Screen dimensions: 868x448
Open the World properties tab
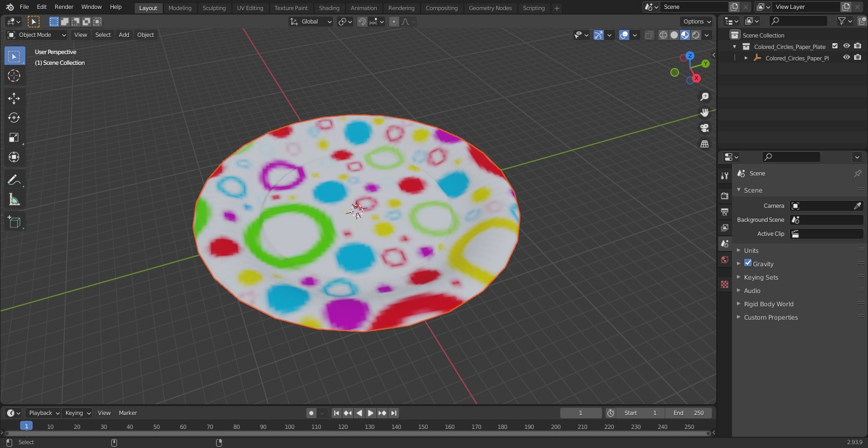(x=724, y=259)
